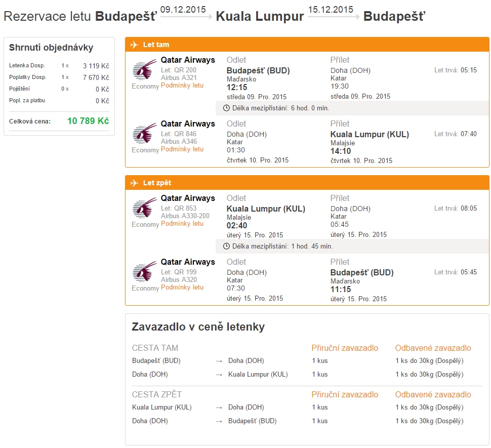Click 'Délka mezipřistání: 6 hod. 0 min.' text
The height and width of the screenshot is (448, 491).
(x=280, y=108)
